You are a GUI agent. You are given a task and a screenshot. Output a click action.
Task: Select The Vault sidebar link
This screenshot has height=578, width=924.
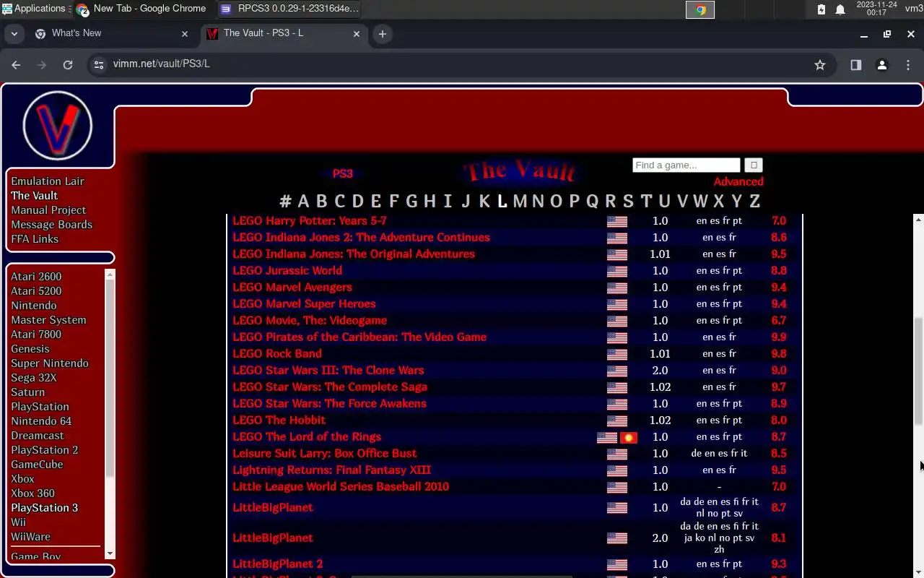[x=35, y=196]
